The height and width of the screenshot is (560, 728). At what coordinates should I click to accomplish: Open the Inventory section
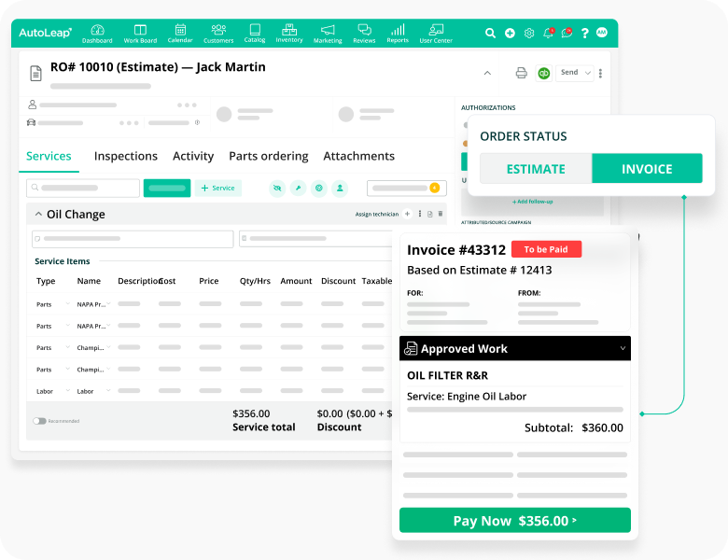(289, 34)
